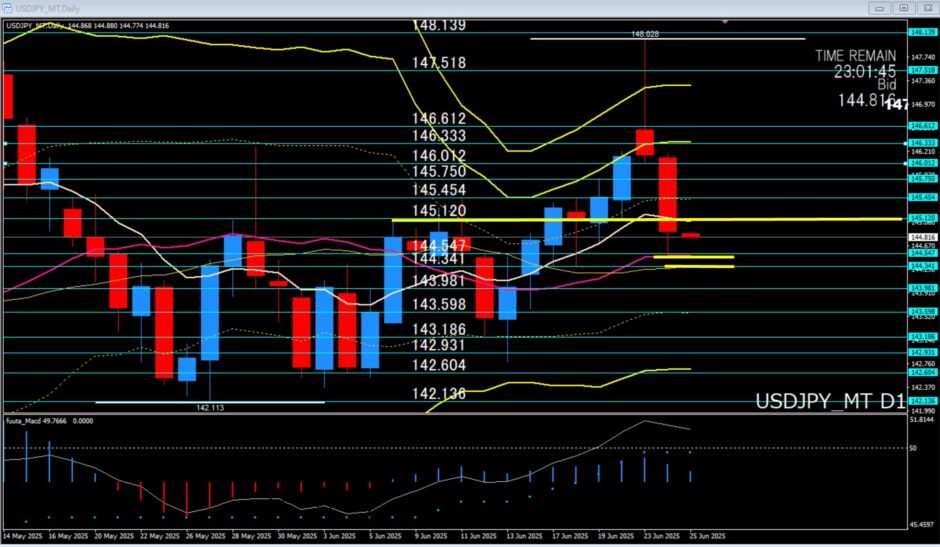The image size is (940, 547).
Task: Restore the chart window size
Action: point(901,10)
